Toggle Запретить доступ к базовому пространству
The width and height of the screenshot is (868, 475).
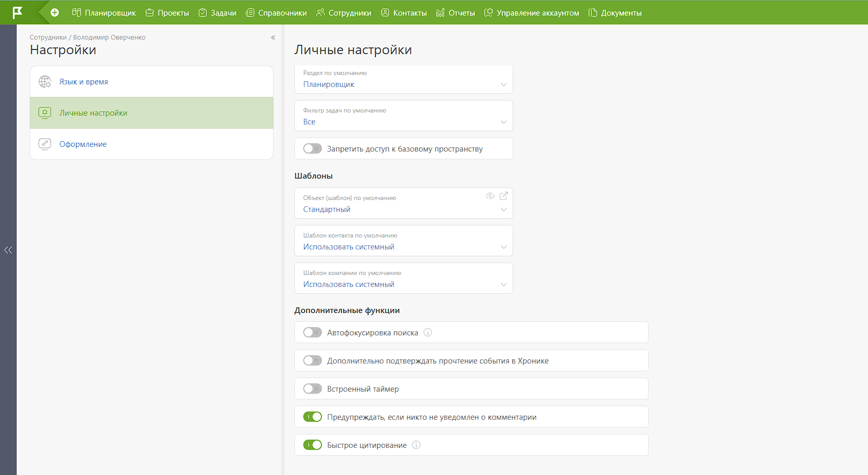click(313, 148)
